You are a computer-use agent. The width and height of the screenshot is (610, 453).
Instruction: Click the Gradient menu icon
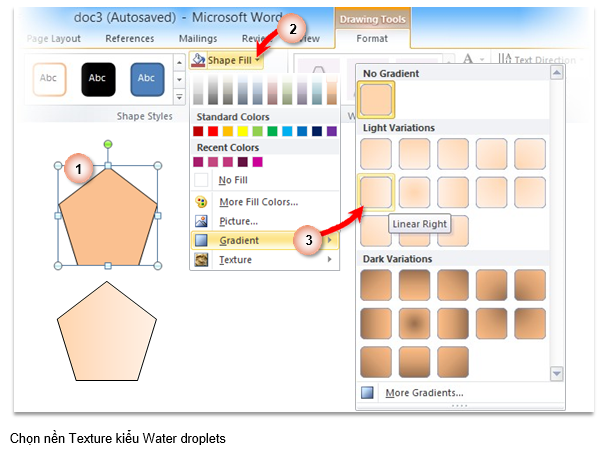[202, 241]
